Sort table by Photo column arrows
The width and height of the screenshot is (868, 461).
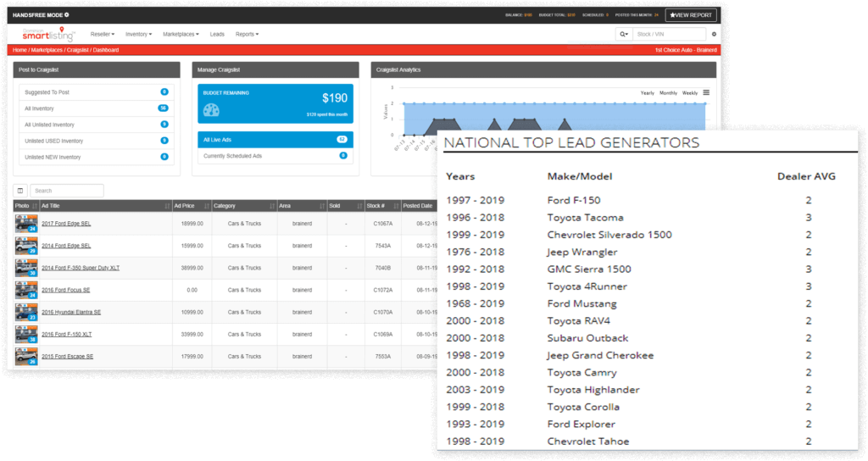pos(34,206)
